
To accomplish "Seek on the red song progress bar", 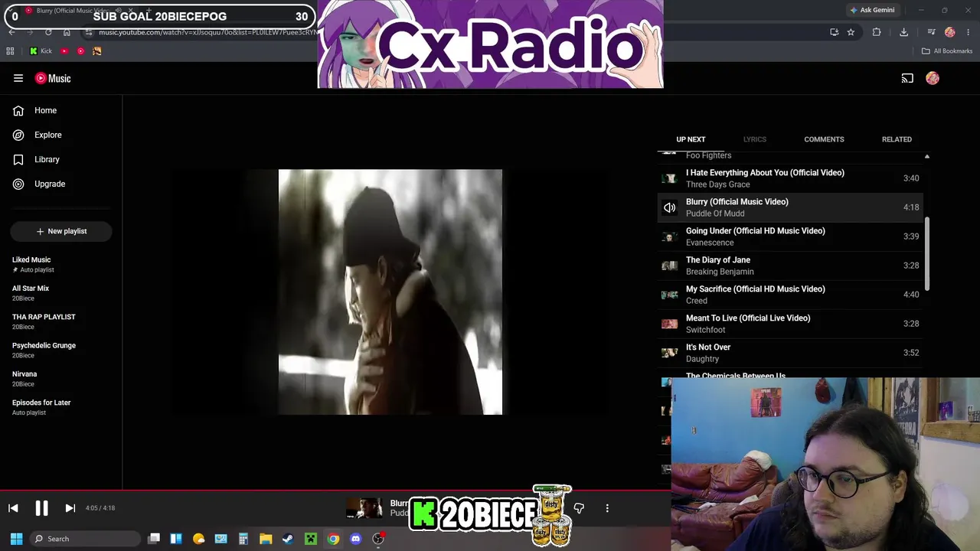I will (335, 491).
